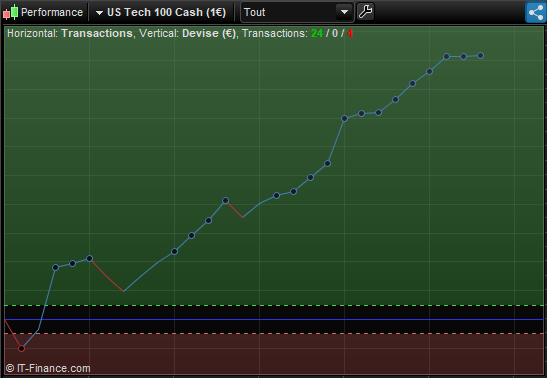Click the Performance title label
The image size is (547, 378).
[x=52, y=12]
